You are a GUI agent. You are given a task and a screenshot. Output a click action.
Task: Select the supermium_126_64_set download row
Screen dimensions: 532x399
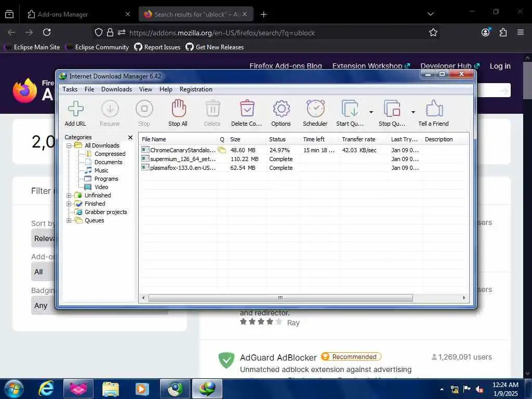click(x=303, y=159)
